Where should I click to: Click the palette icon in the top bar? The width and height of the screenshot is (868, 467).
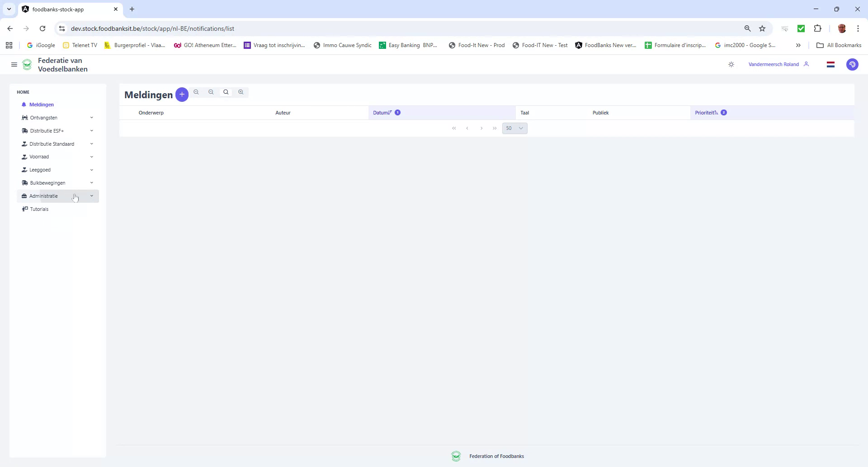click(x=853, y=64)
